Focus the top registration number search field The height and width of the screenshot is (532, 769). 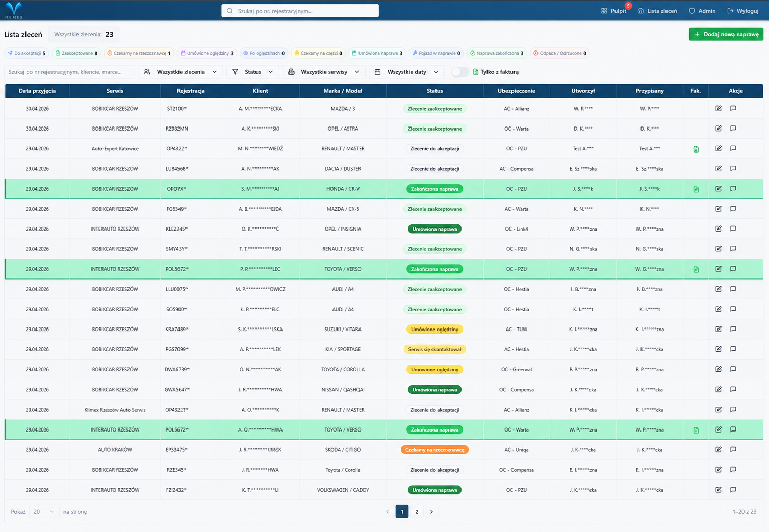(300, 11)
